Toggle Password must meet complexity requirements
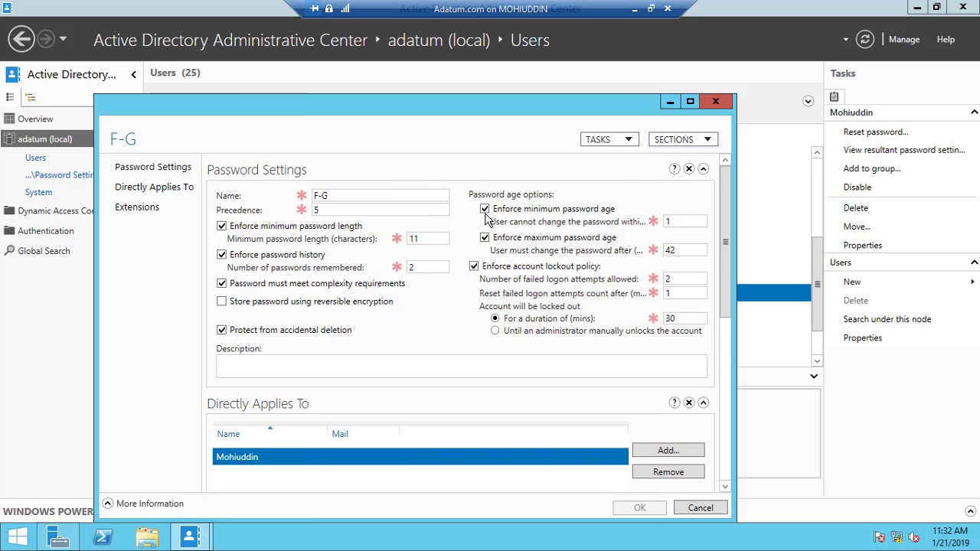Screen dimensions: 980x551 click(222, 283)
